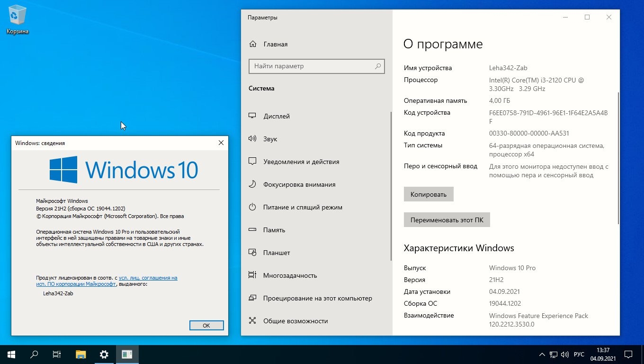Image resolution: width=644 pixels, height=364 pixels.
Task: Click the F6EE0758 device ID value
Action: point(548,117)
